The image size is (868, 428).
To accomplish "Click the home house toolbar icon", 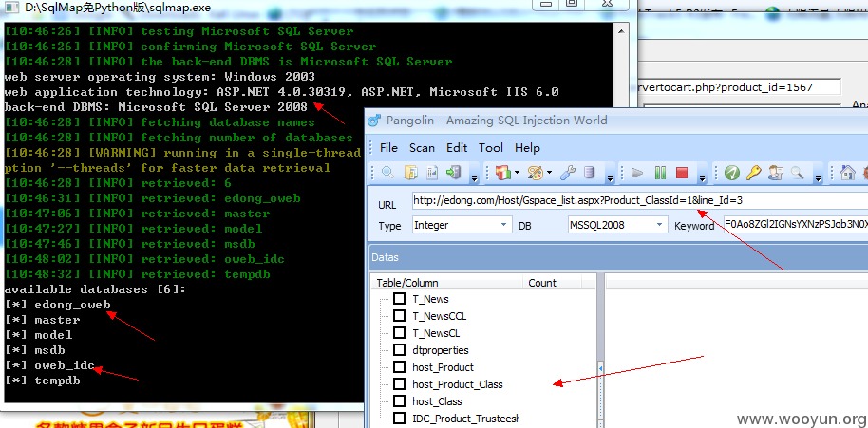I will point(847,173).
